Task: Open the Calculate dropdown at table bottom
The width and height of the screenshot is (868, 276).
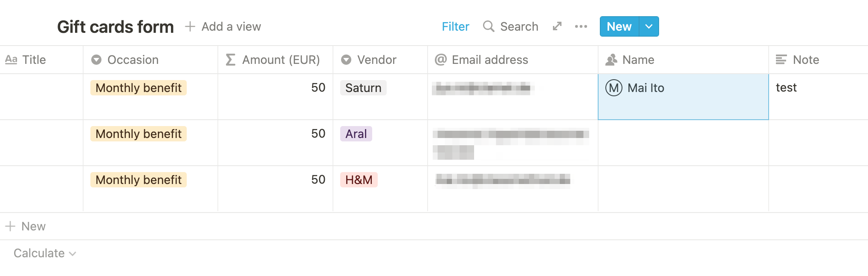Action: tap(45, 253)
